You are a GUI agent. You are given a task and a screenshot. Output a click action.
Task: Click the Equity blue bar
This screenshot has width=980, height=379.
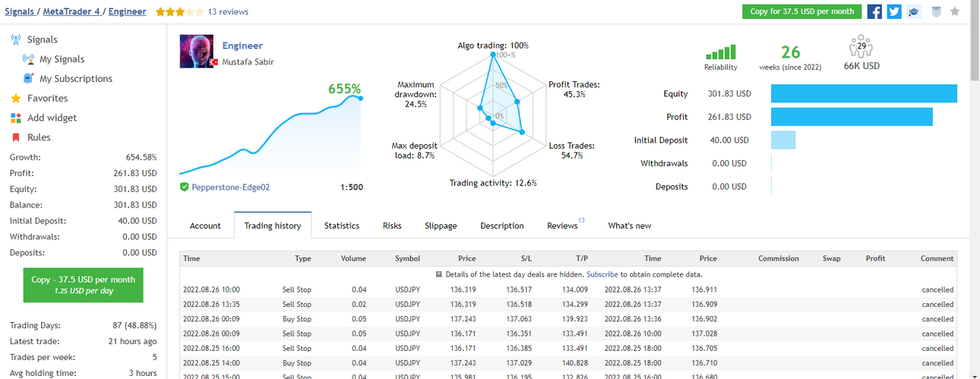[x=864, y=94]
